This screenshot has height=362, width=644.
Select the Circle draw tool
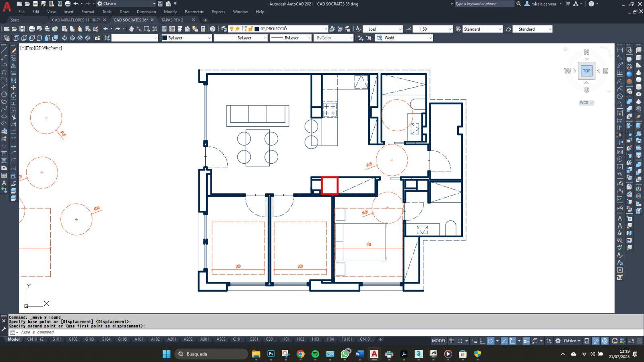click(x=4, y=95)
